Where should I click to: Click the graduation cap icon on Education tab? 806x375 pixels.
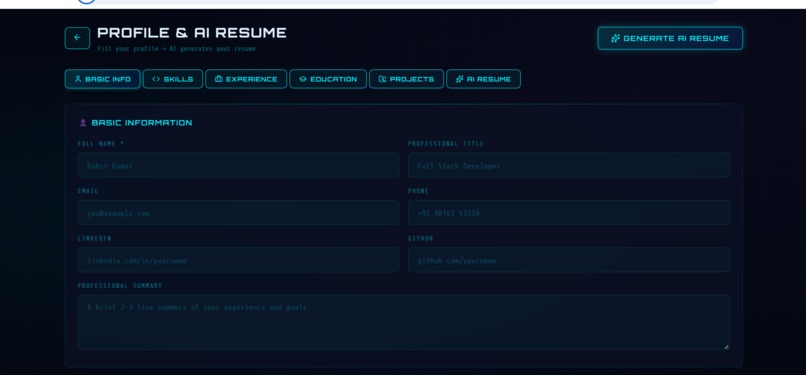pos(303,79)
